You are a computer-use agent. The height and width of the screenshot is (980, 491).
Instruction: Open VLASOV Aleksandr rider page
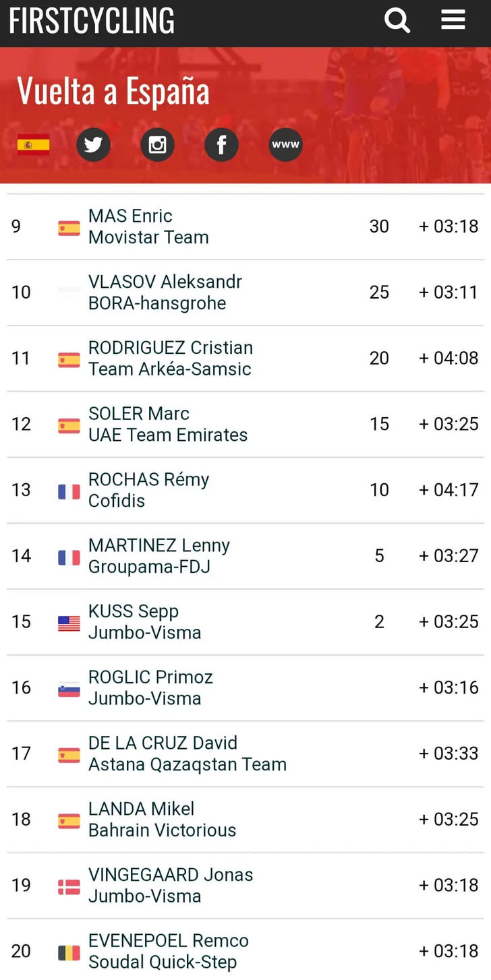pos(165,282)
